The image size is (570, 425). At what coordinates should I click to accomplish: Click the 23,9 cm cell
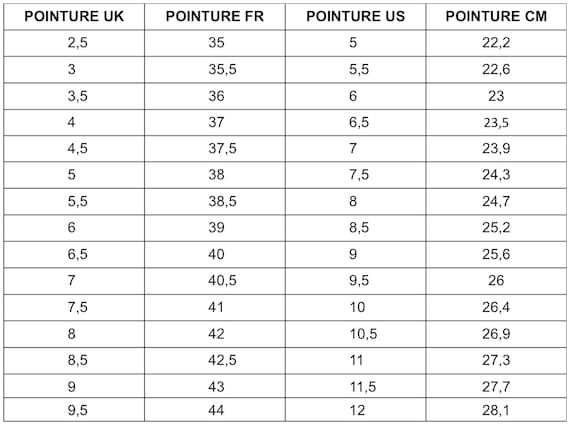(496, 149)
